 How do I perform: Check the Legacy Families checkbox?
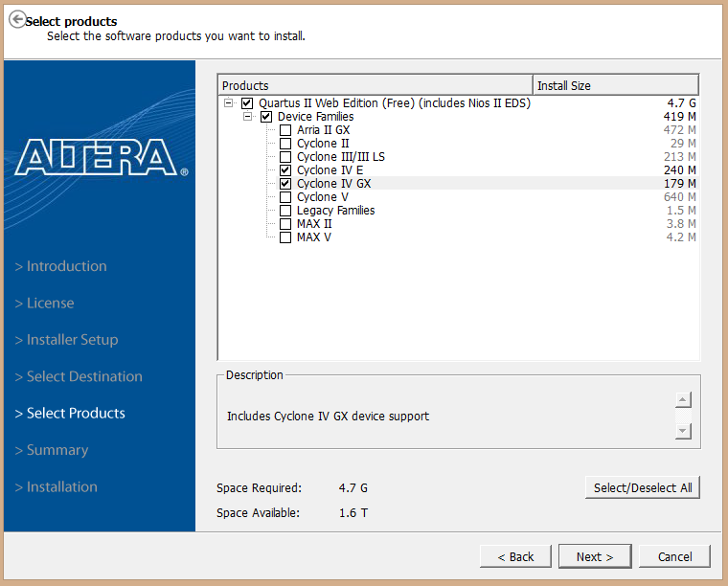pyautogui.click(x=285, y=211)
